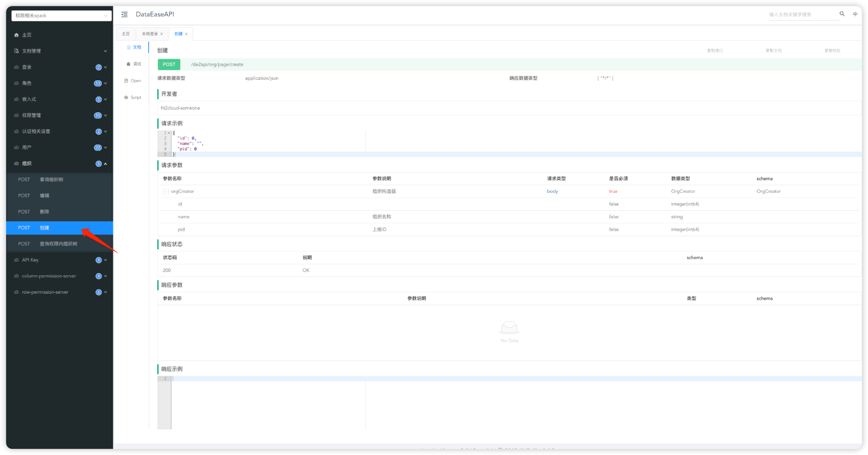Click the 200 status code cell
Screen dimensions: 868x455
tap(167, 270)
